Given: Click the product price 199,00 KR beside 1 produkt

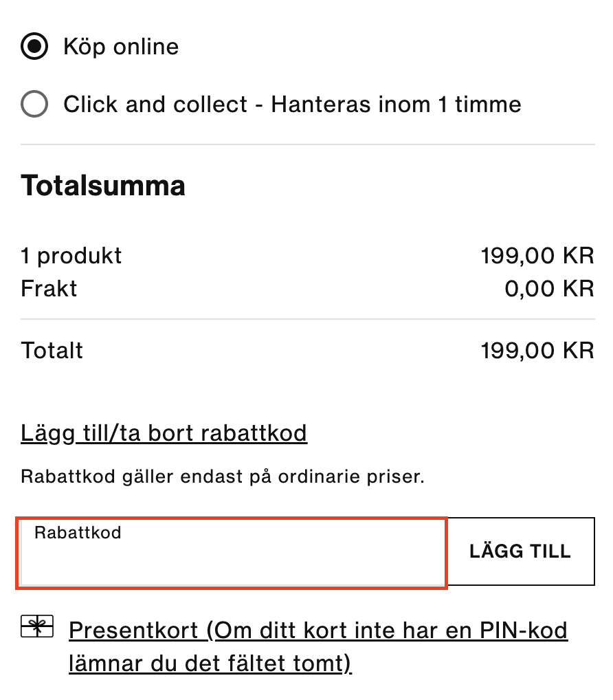Looking at the screenshot, I should tap(537, 256).
